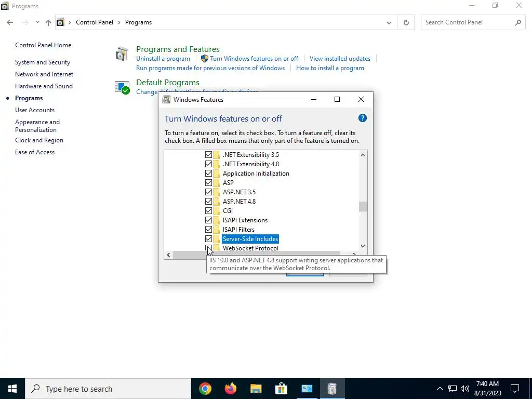The width and height of the screenshot is (532, 399).
Task: Click the folder icon beside CGI
Action: pyautogui.click(x=217, y=211)
